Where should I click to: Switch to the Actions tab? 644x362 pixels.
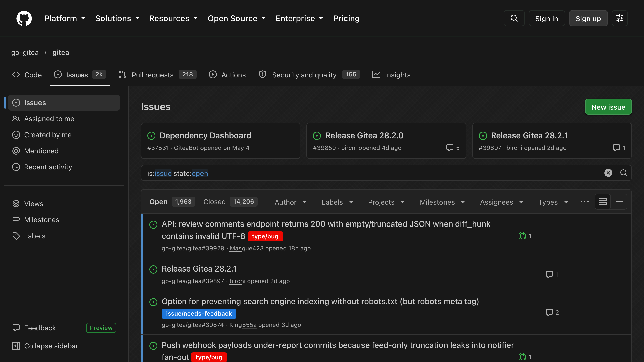click(227, 75)
